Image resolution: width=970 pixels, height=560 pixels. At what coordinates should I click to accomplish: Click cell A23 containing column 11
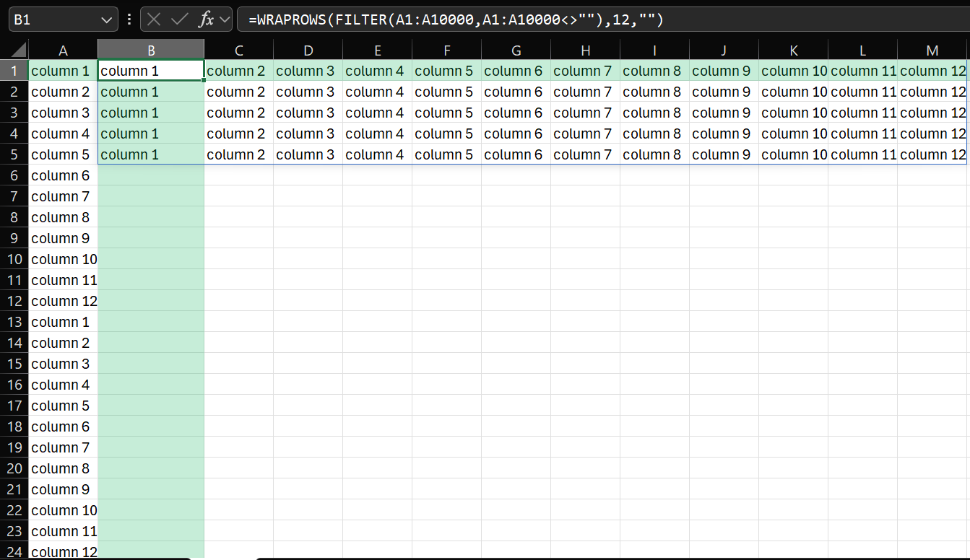point(64,531)
